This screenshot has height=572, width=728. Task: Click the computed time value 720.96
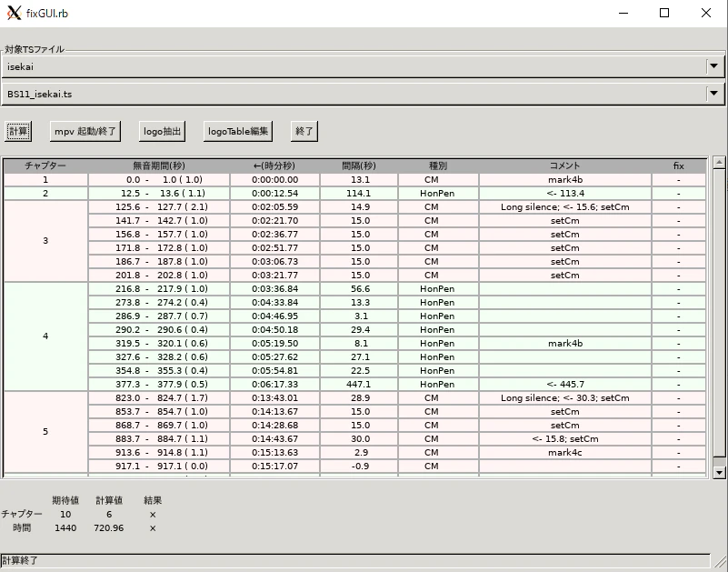click(109, 527)
